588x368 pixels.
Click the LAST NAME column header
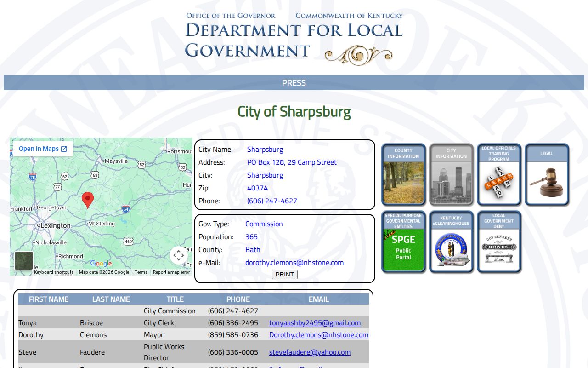click(111, 299)
